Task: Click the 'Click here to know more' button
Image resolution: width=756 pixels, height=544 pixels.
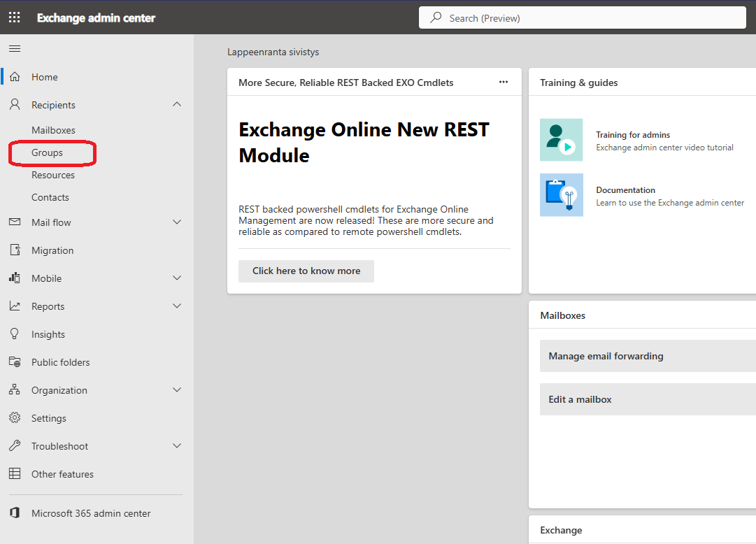Action: coord(306,271)
